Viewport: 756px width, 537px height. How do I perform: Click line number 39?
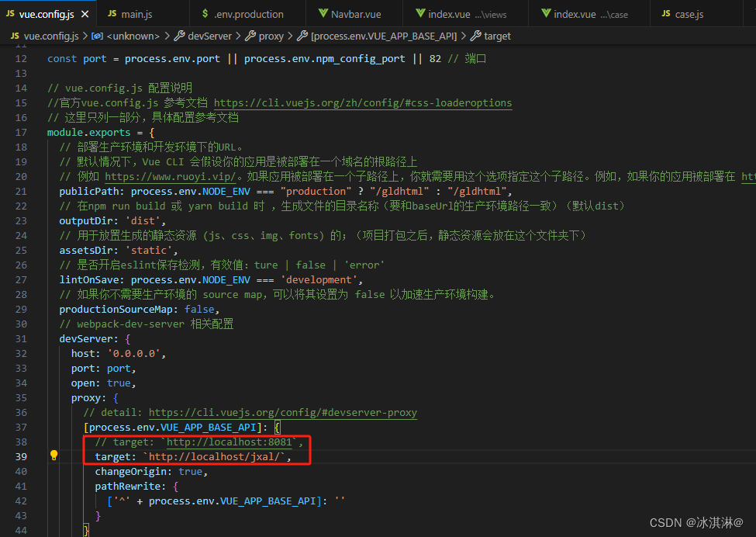coord(21,457)
